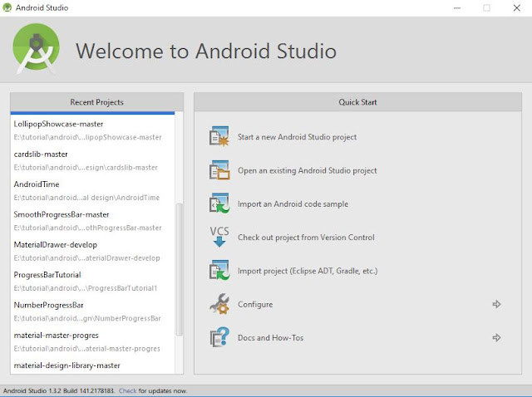Click path text ending al design\AndroidTime
The width and height of the screenshot is (532, 397).
(x=86, y=198)
